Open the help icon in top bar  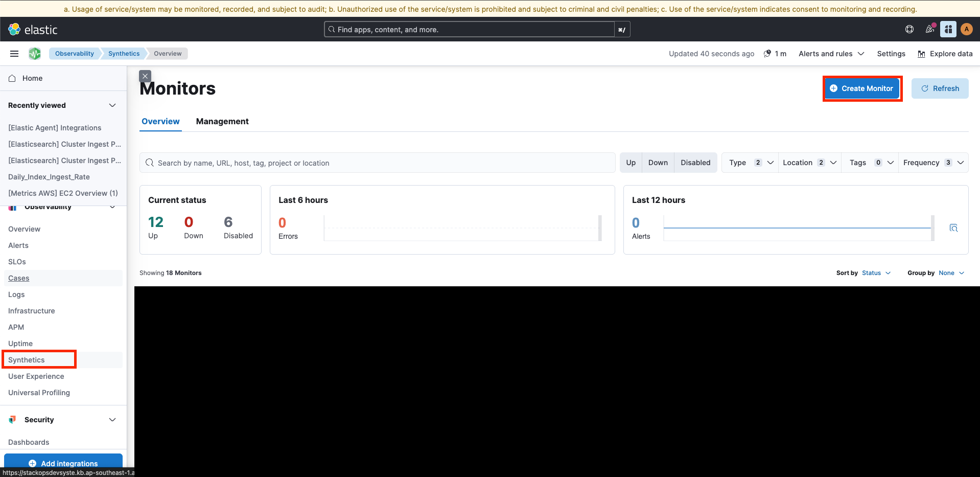(x=909, y=29)
